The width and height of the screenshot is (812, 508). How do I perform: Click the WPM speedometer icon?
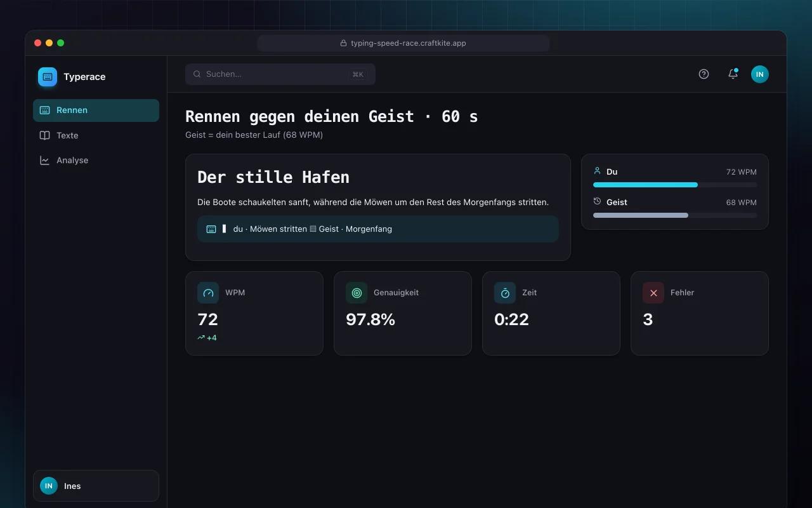pyautogui.click(x=208, y=293)
